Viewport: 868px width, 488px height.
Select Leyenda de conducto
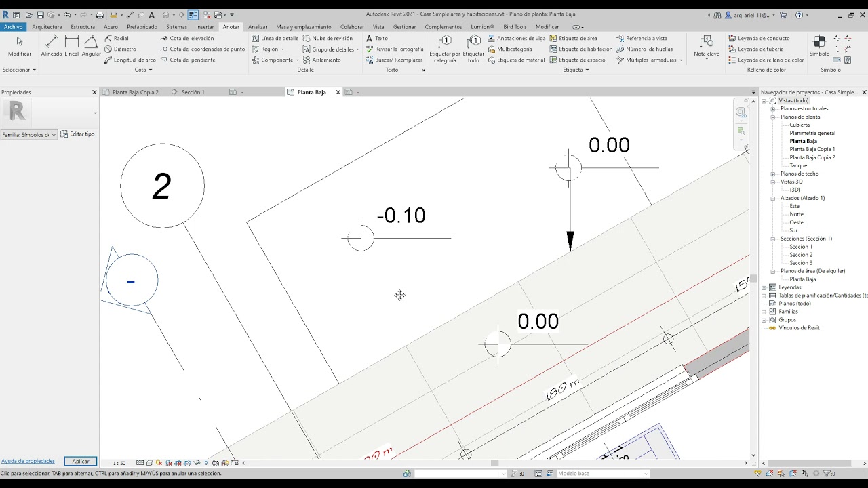(759, 39)
